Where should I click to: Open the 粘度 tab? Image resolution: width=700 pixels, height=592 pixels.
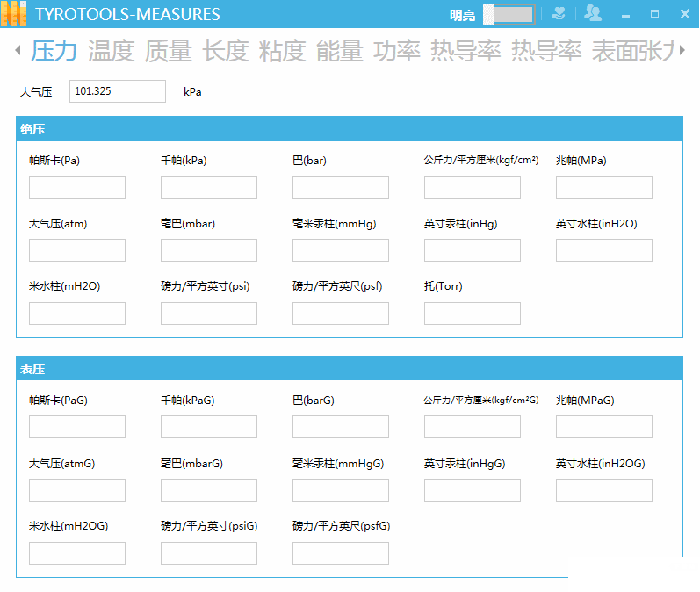(283, 51)
